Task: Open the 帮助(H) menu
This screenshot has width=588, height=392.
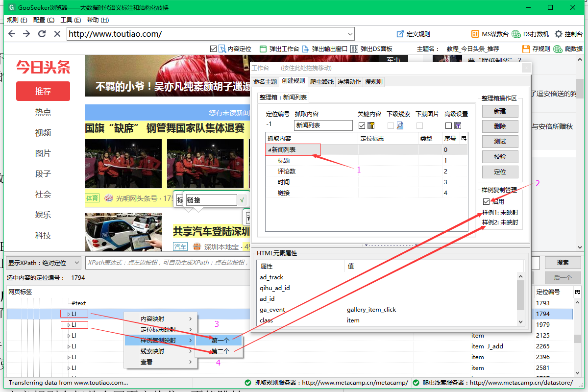Action: pos(98,20)
